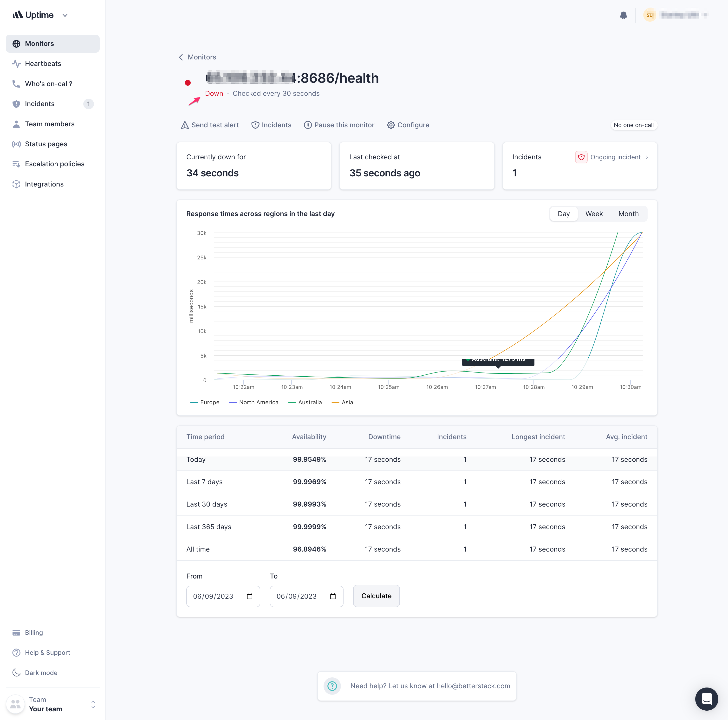
Task: Click the All time availability 96.8946%
Action: pyautogui.click(x=309, y=549)
